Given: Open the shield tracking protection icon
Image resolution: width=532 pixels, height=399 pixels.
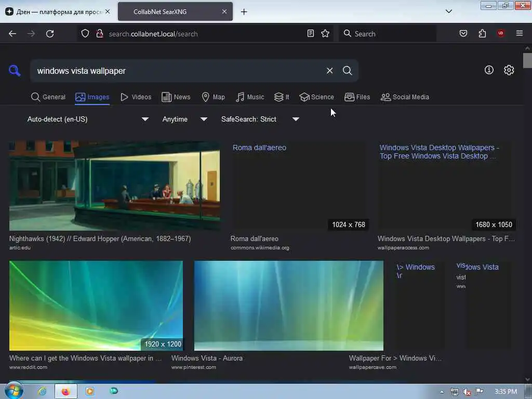Looking at the screenshot, I should click(x=85, y=33).
